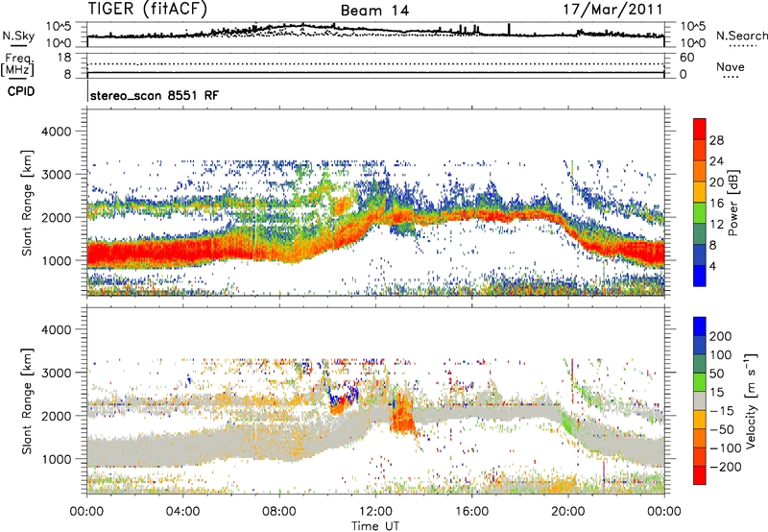Pick gray -15 to 15 Velocity segment
The width and height of the screenshot is (768, 532).
pos(700,400)
